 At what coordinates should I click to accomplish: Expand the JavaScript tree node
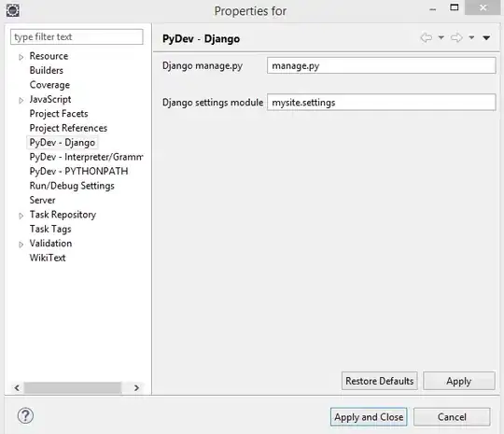[x=21, y=100]
